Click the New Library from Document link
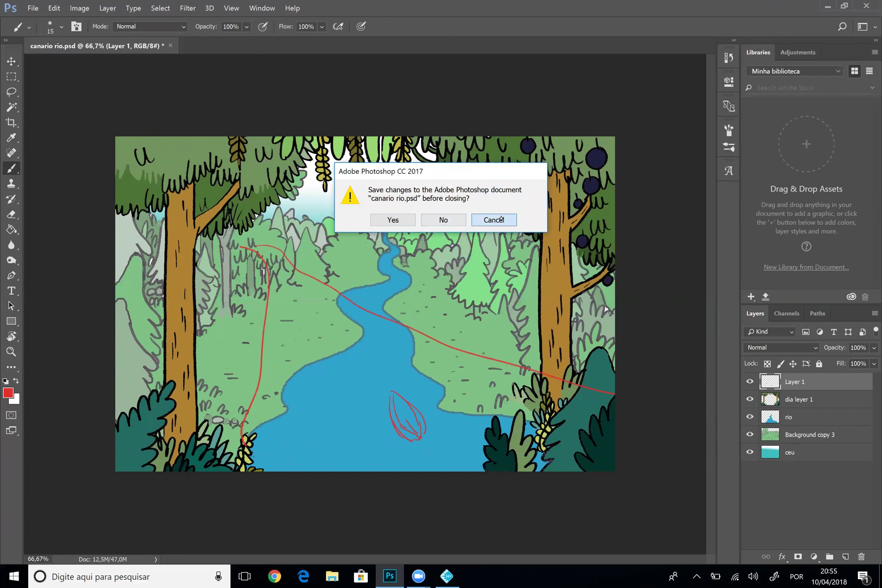Image resolution: width=882 pixels, height=588 pixels. 806,267
